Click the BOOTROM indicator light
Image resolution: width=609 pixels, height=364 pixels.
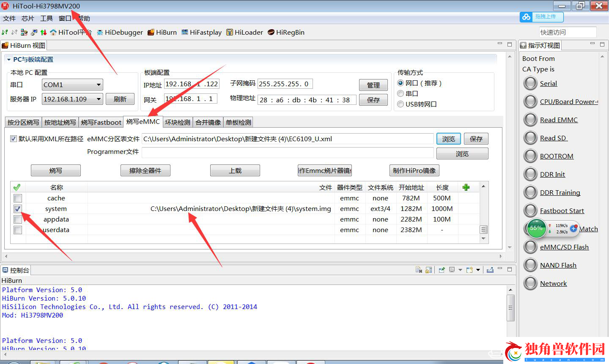click(x=530, y=156)
